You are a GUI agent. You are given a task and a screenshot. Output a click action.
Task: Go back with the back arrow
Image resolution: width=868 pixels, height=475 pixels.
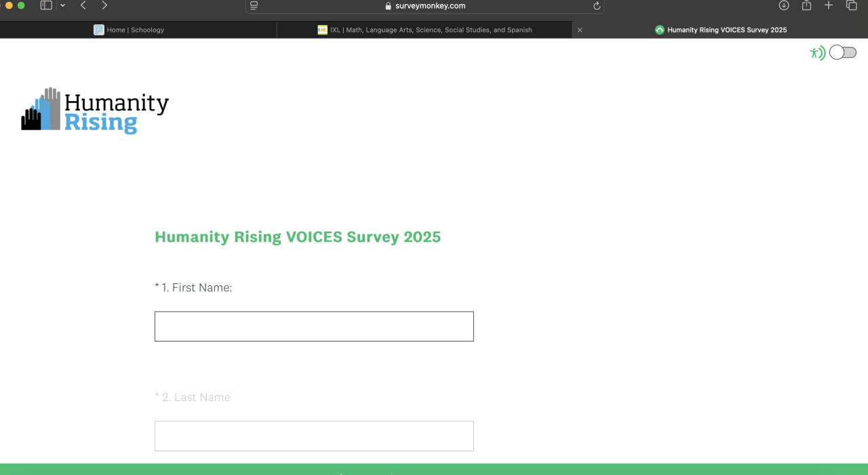click(83, 5)
